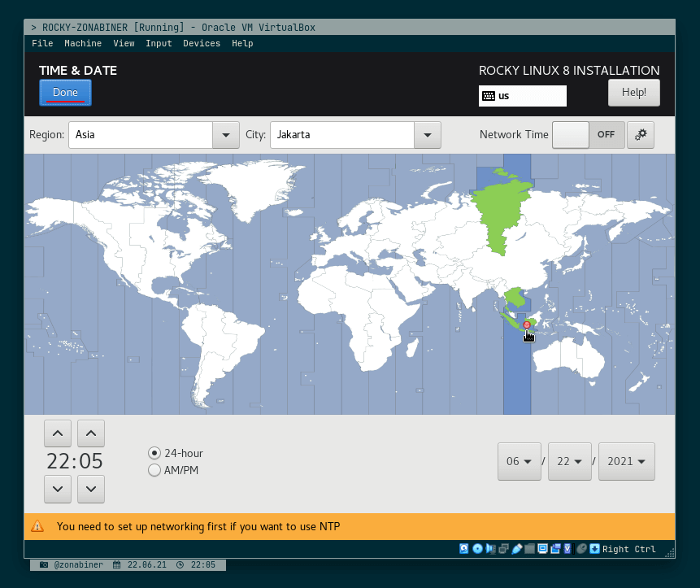Click the Help! button

point(633,93)
